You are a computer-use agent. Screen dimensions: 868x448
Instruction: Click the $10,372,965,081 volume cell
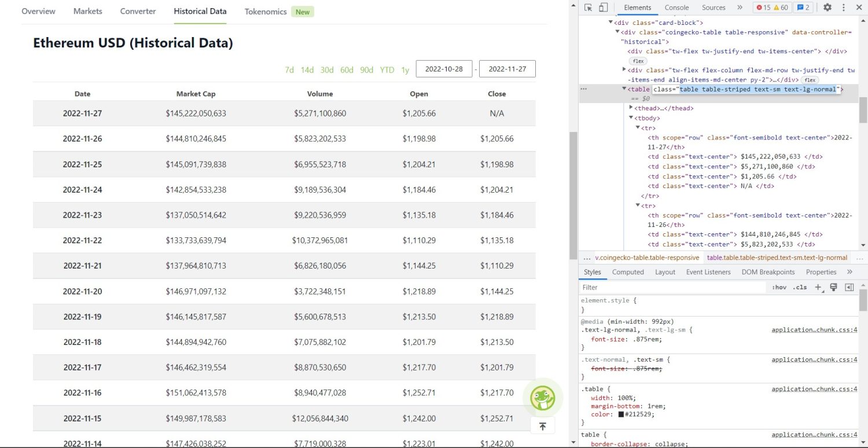tap(320, 240)
